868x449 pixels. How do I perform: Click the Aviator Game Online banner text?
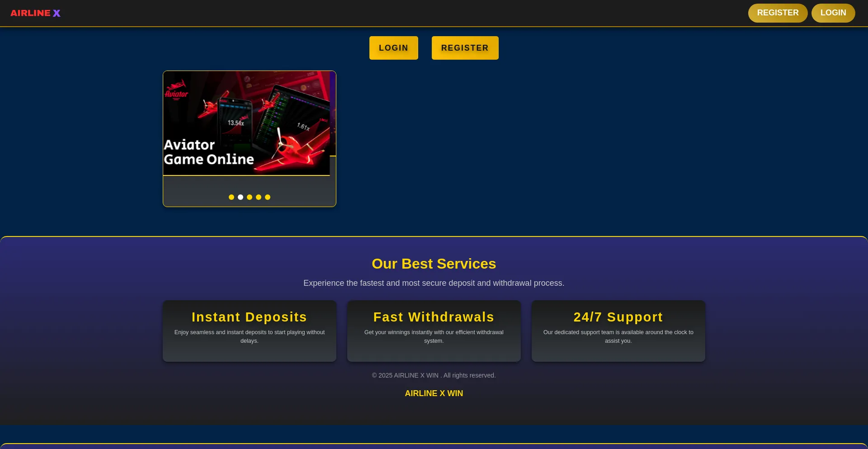(x=208, y=152)
